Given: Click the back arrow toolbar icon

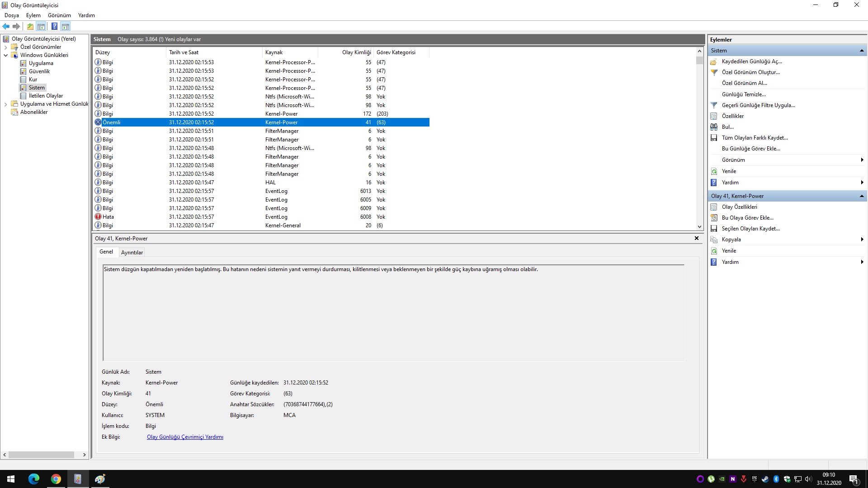Looking at the screenshot, I should point(6,26).
